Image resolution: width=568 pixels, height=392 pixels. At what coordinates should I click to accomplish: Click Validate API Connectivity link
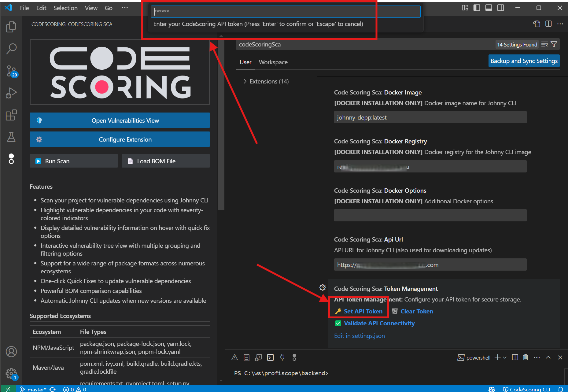[x=379, y=323]
